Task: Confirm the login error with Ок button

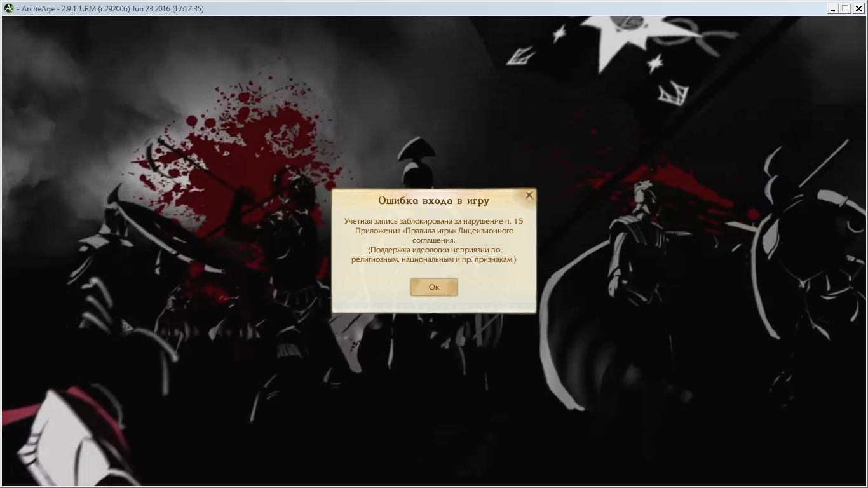Action: pyautogui.click(x=434, y=287)
